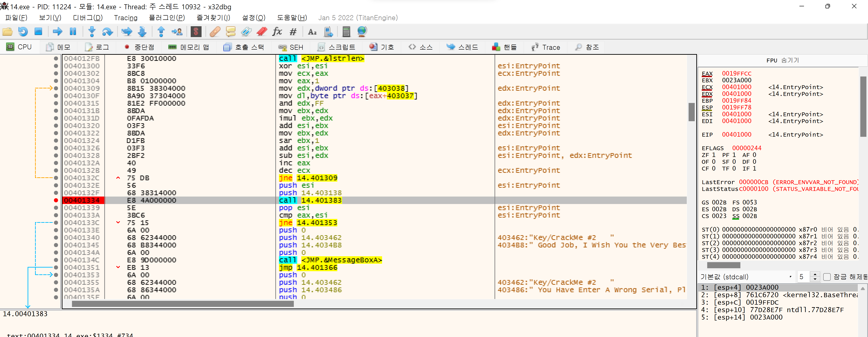Open the 기본값 (stdcall) calling convention dropdown
Image resolution: width=868 pixels, height=337 pixels.
[746, 277]
